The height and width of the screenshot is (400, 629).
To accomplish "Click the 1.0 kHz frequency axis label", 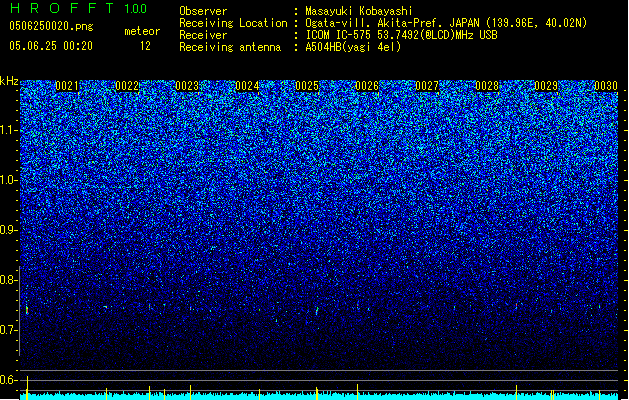I will click(9, 181).
